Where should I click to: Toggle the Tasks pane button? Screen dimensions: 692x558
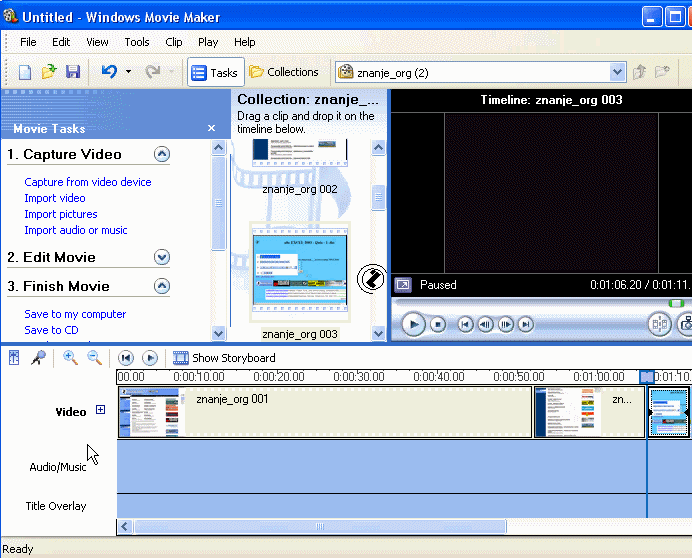pos(215,72)
